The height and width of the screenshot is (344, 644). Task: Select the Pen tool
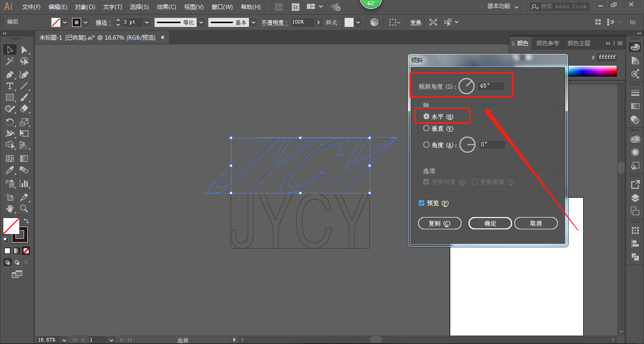click(10, 75)
